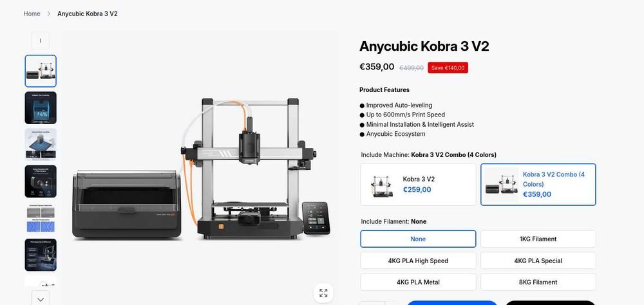Click the main printer product image
The image size is (644, 305).
[x=201, y=169]
